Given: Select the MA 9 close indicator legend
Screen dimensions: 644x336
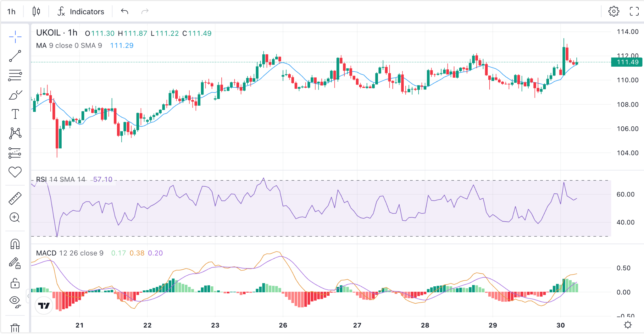Looking at the screenshot, I should click(x=69, y=46).
